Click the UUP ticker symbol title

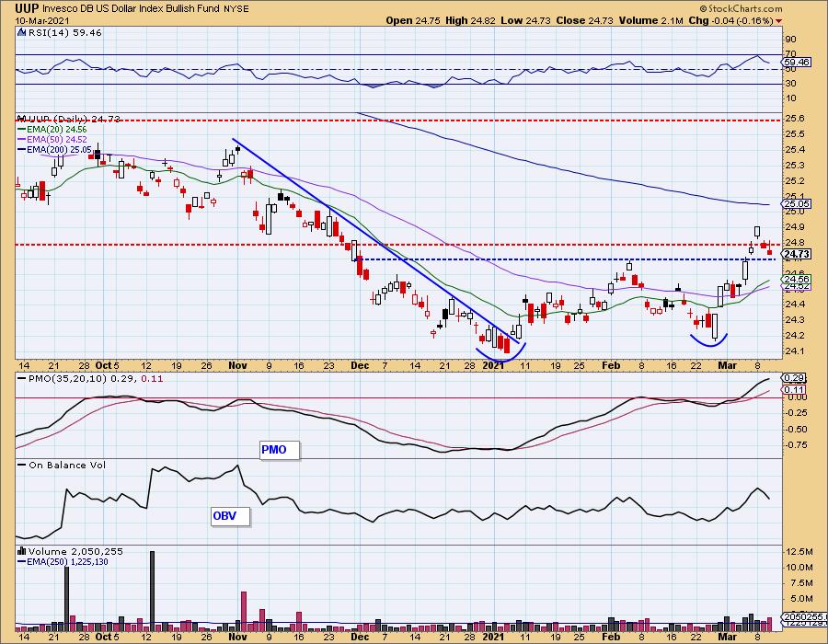(x=27, y=8)
